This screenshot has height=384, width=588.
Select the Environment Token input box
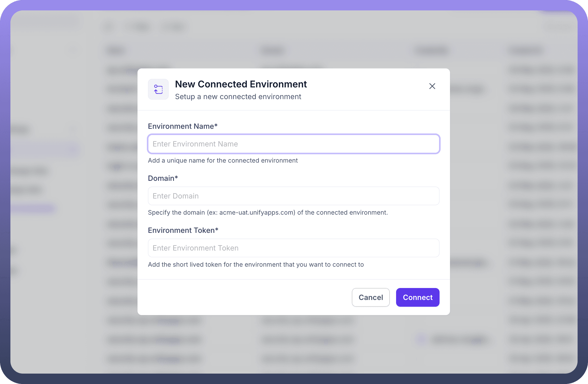click(x=294, y=248)
